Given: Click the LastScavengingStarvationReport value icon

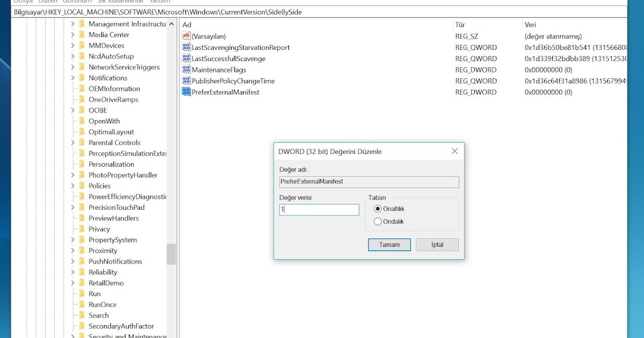Looking at the screenshot, I should [x=186, y=47].
